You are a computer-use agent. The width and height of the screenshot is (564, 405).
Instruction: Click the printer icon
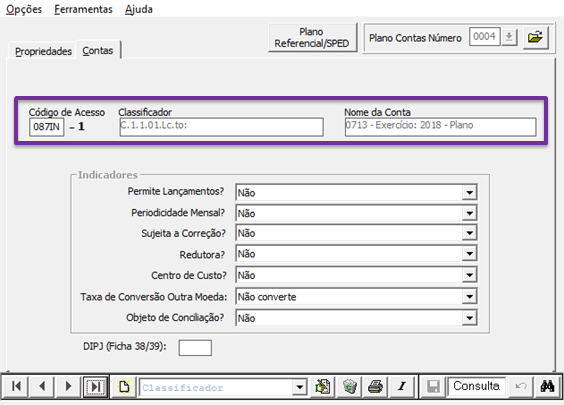click(x=375, y=387)
